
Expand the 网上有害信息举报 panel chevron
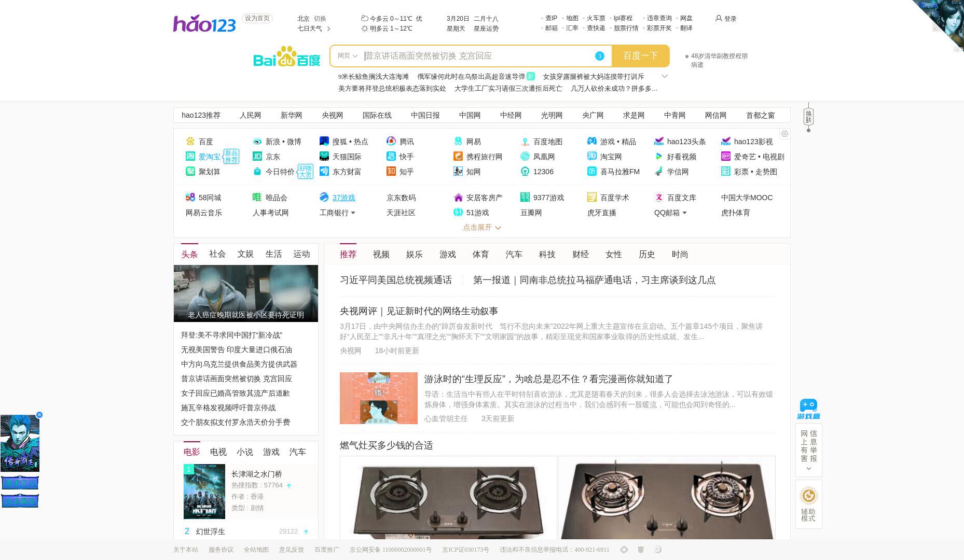pos(808,469)
